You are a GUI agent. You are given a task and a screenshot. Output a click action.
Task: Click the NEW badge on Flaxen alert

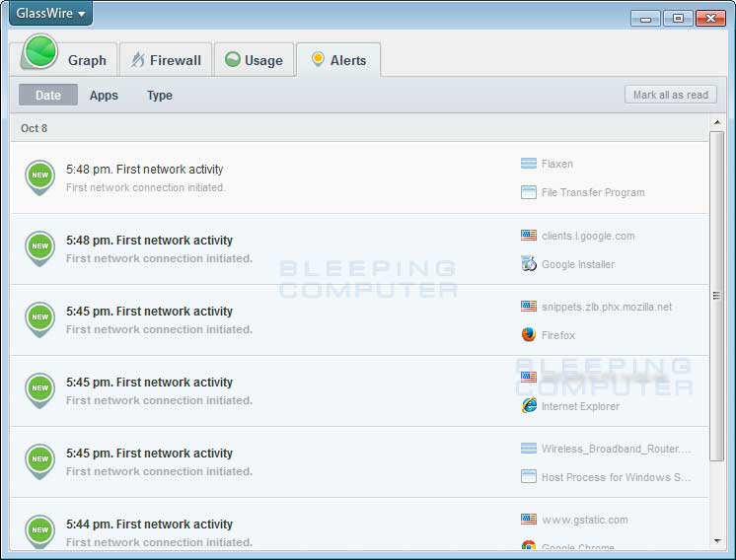point(39,175)
